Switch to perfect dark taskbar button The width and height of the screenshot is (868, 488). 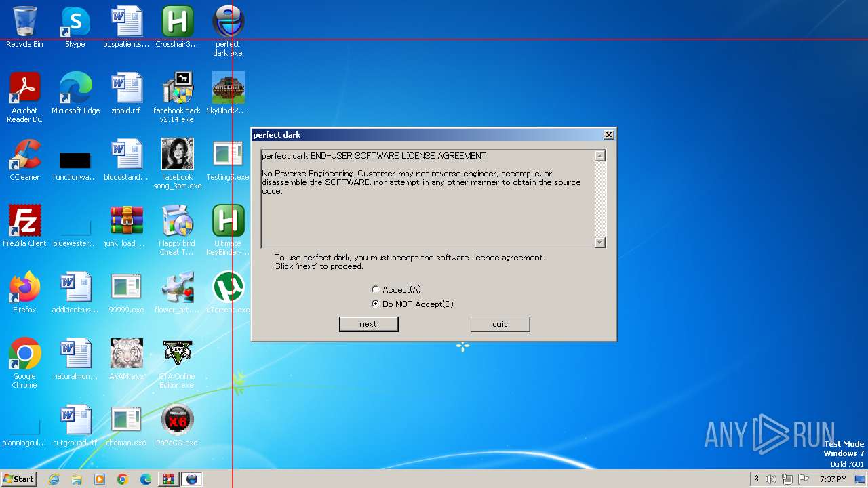pos(192,479)
